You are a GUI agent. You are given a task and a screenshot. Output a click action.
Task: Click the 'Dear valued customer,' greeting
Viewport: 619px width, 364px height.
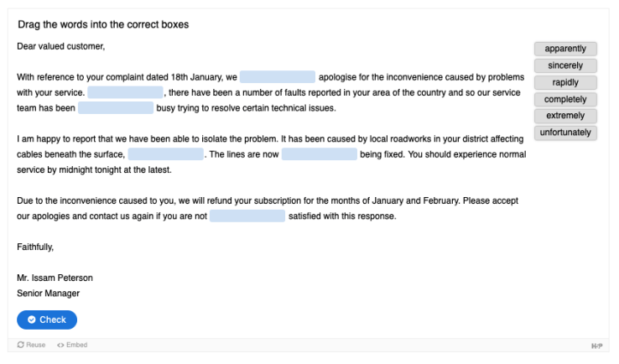pyautogui.click(x=61, y=46)
